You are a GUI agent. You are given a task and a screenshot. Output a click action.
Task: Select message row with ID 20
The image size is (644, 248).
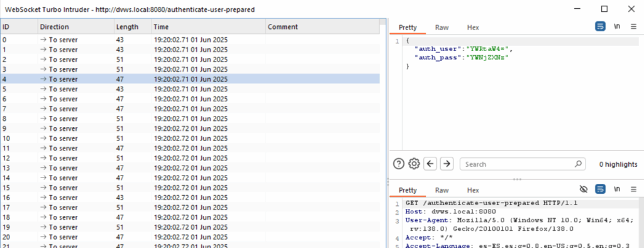(x=190, y=237)
